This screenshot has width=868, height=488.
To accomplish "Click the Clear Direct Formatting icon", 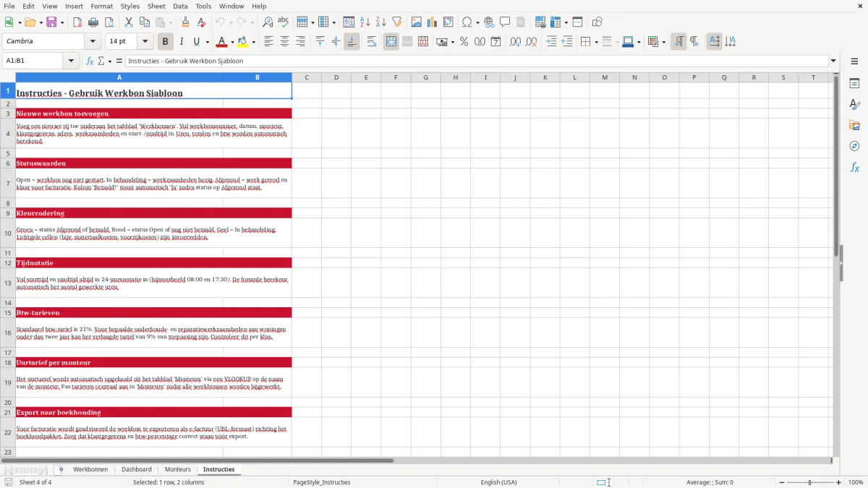I will 201,22.
